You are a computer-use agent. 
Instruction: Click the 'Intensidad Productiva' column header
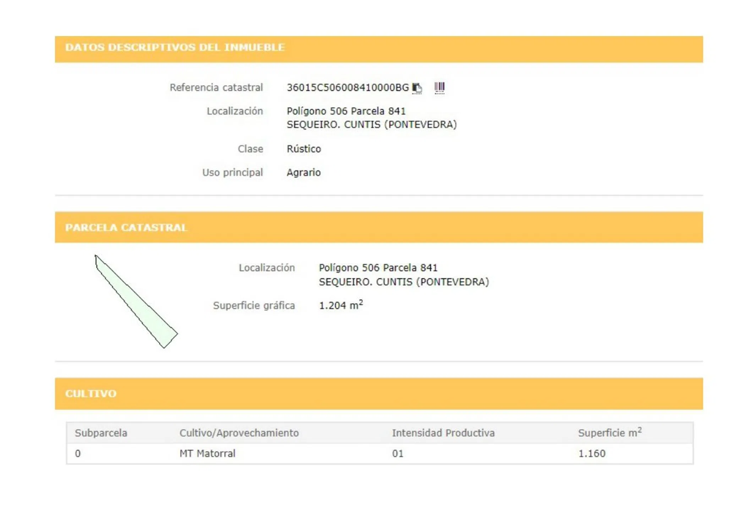pyautogui.click(x=443, y=433)
